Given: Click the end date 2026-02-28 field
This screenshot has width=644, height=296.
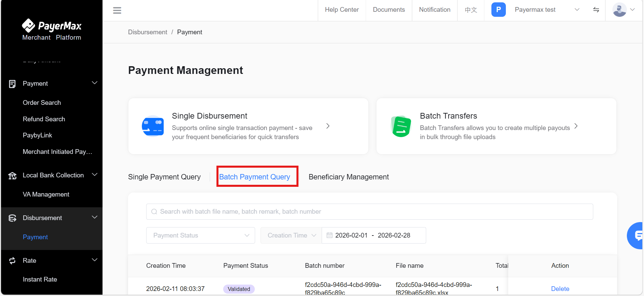Looking at the screenshot, I should pyautogui.click(x=394, y=236).
